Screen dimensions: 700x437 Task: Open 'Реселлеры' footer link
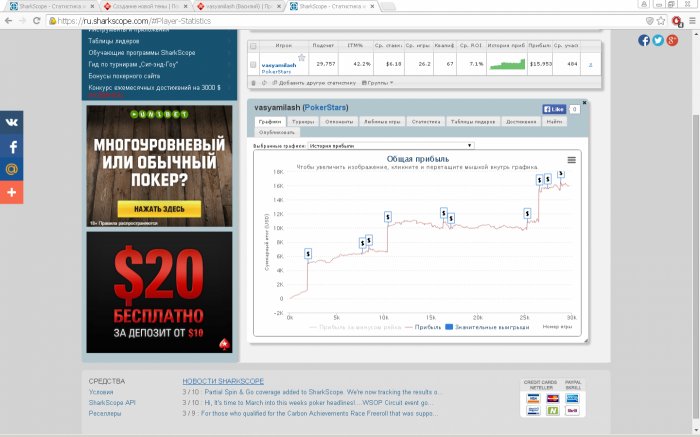(x=105, y=413)
